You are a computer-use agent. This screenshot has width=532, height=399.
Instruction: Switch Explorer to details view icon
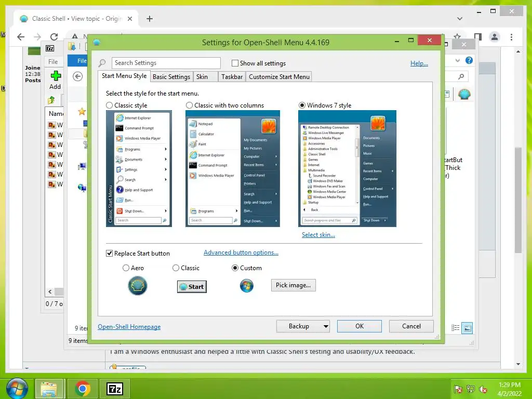click(455, 328)
